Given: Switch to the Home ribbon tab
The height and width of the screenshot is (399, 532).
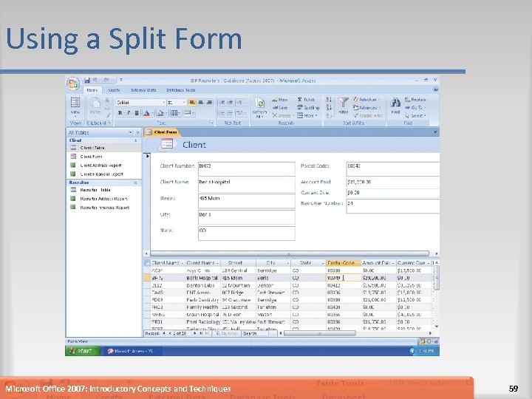Looking at the screenshot, I should click(92, 90).
